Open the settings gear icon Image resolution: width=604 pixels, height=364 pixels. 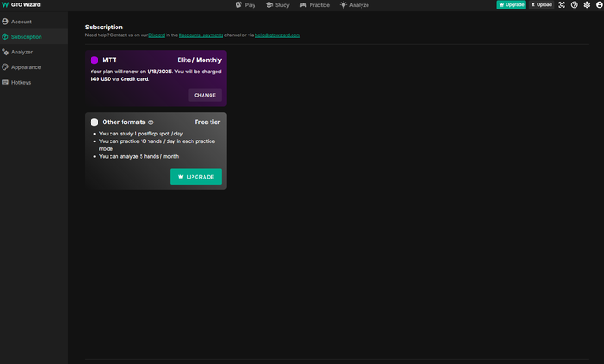coord(587,4)
